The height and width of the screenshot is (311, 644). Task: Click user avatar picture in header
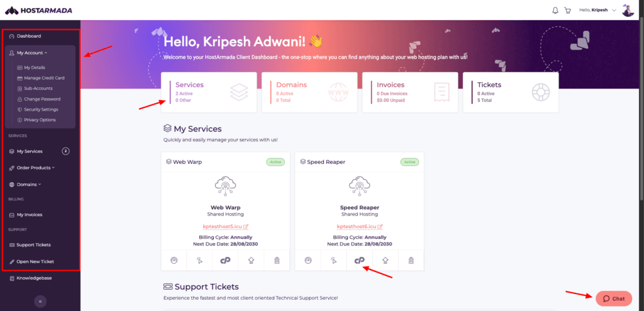coord(628,10)
